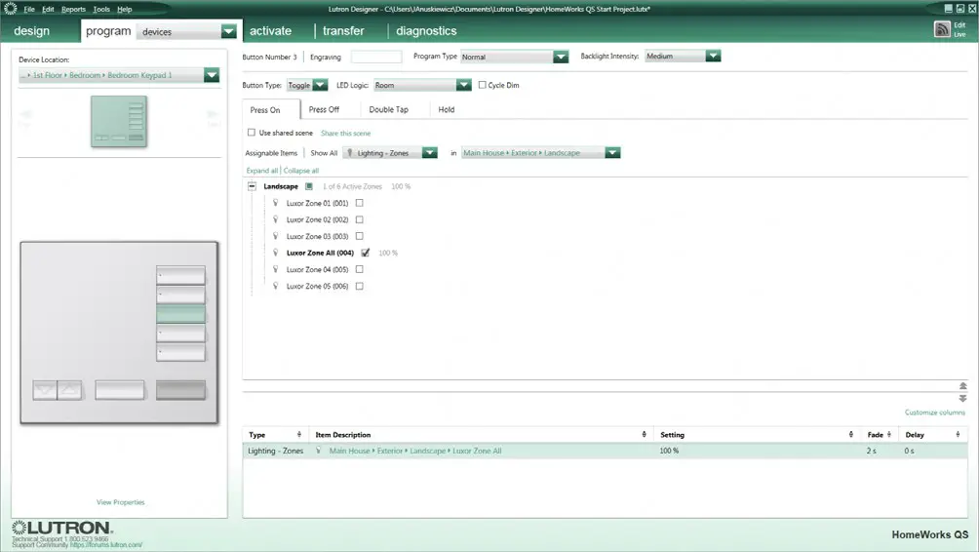The height and width of the screenshot is (552, 980).
Task: Switch to the activate tab
Action: [x=271, y=30]
